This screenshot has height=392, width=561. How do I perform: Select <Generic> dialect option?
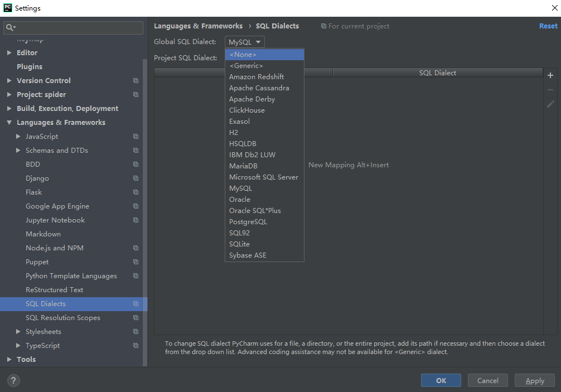coord(264,66)
